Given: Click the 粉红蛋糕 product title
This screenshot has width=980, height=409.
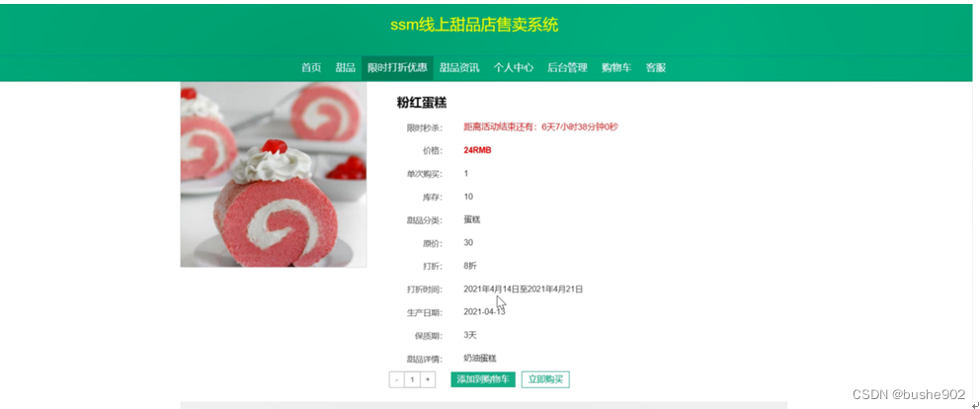Looking at the screenshot, I should [422, 103].
